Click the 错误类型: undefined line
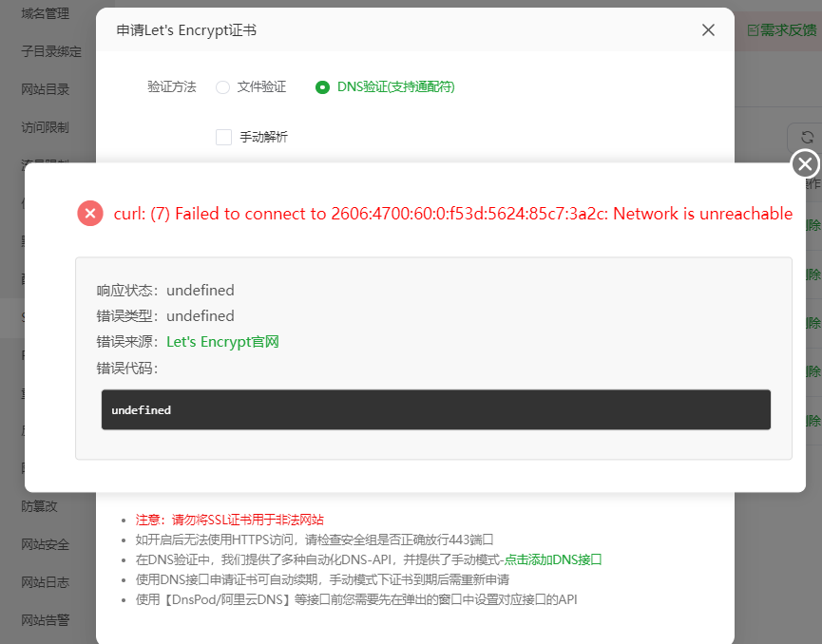Image resolution: width=822 pixels, height=644 pixels. point(165,316)
